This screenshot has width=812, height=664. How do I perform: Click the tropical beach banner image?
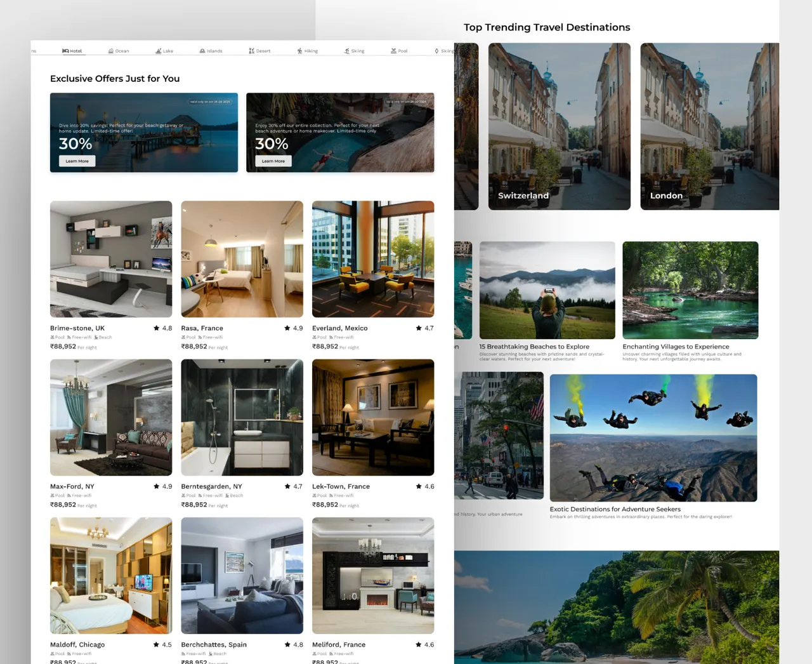click(617, 608)
